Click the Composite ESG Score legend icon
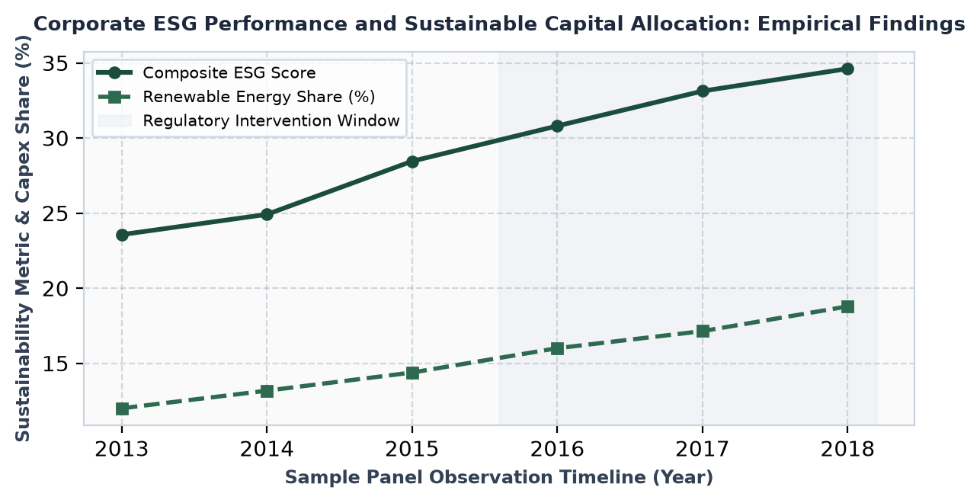Image resolution: width=980 pixels, height=503 pixels. (x=114, y=73)
